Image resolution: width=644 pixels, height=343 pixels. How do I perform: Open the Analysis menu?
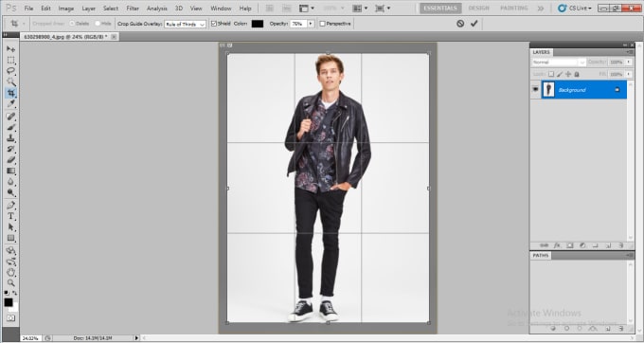157,9
